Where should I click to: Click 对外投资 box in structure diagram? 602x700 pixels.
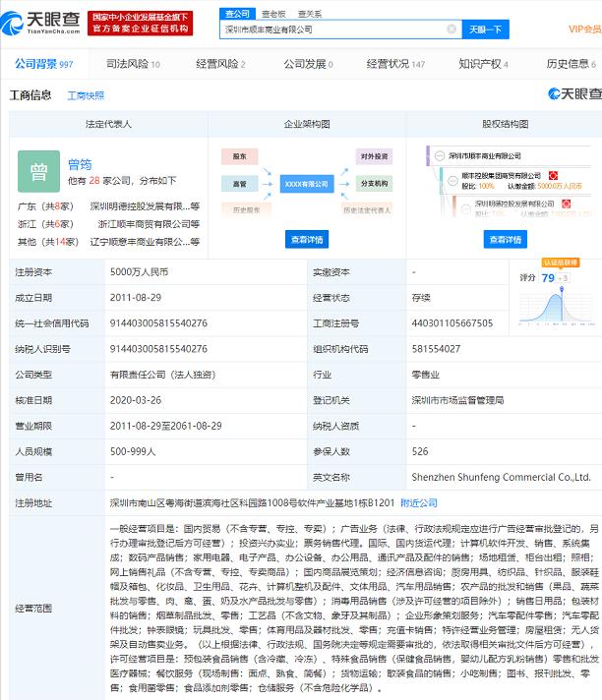pos(374,156)
